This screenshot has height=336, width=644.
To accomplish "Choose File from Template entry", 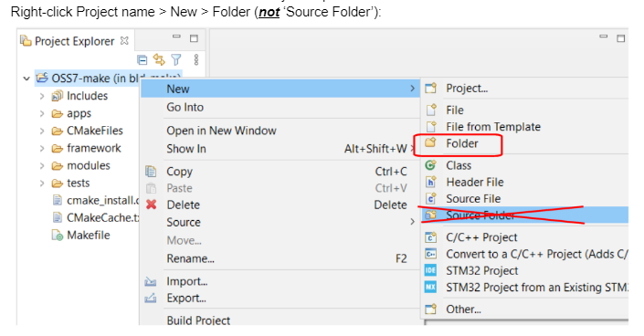I will (493, 127).
